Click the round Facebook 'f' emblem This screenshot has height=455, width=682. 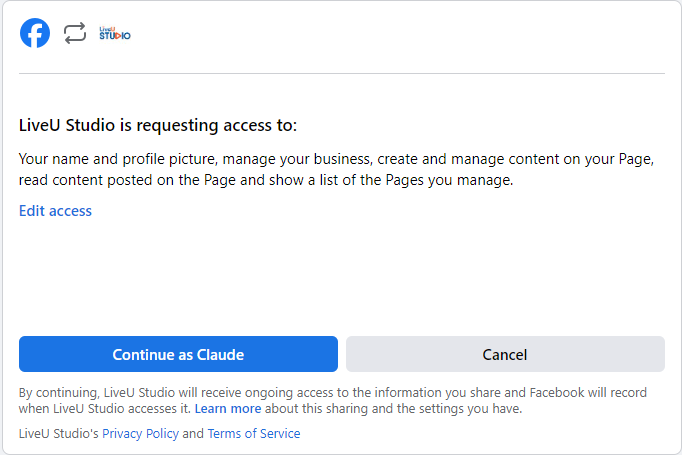coord(35,33)
